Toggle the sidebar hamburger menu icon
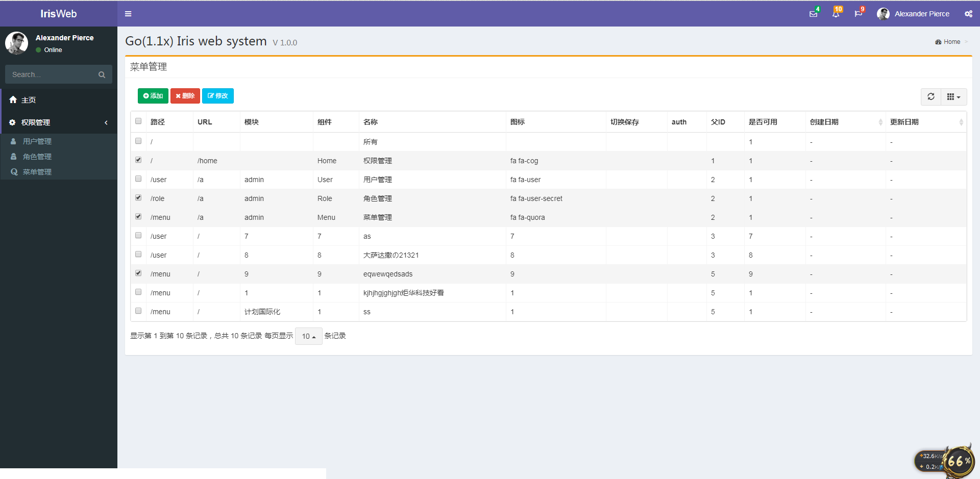 (128, 14)
